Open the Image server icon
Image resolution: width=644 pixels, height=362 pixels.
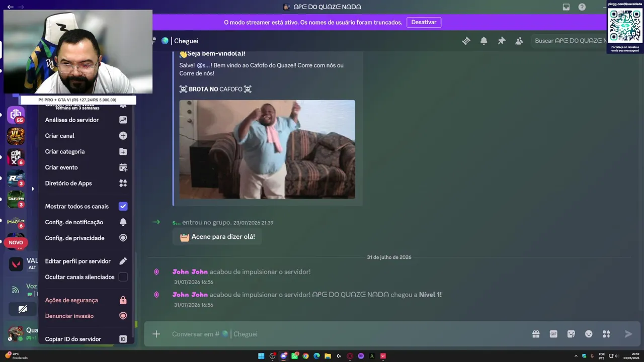(16, 221)
